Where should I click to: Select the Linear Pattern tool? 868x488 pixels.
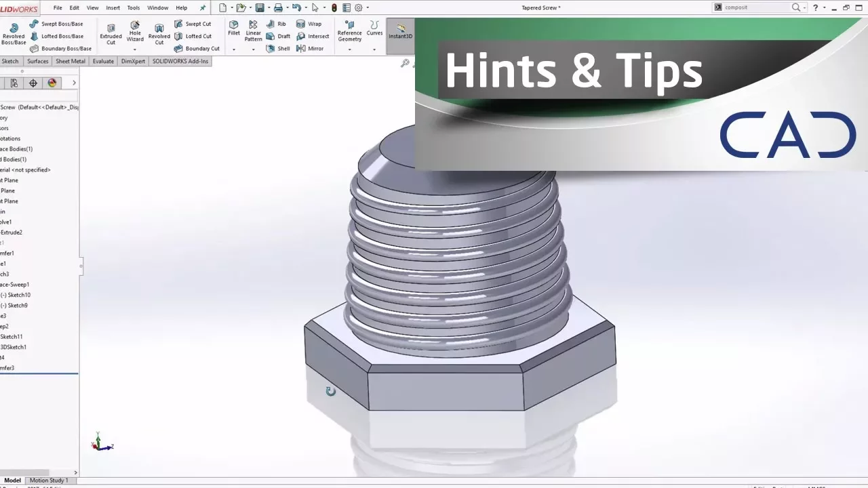[x=253, y=31]
